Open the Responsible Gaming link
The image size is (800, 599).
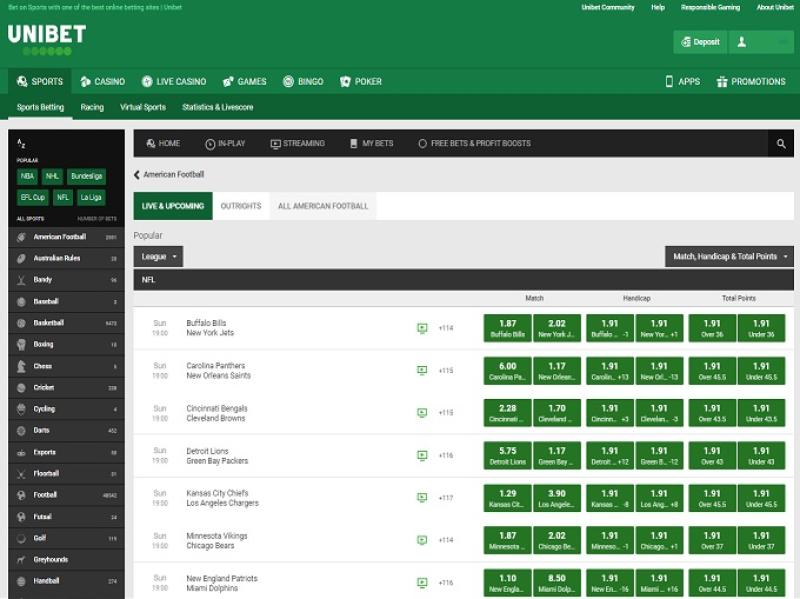[x=710, y=7]
